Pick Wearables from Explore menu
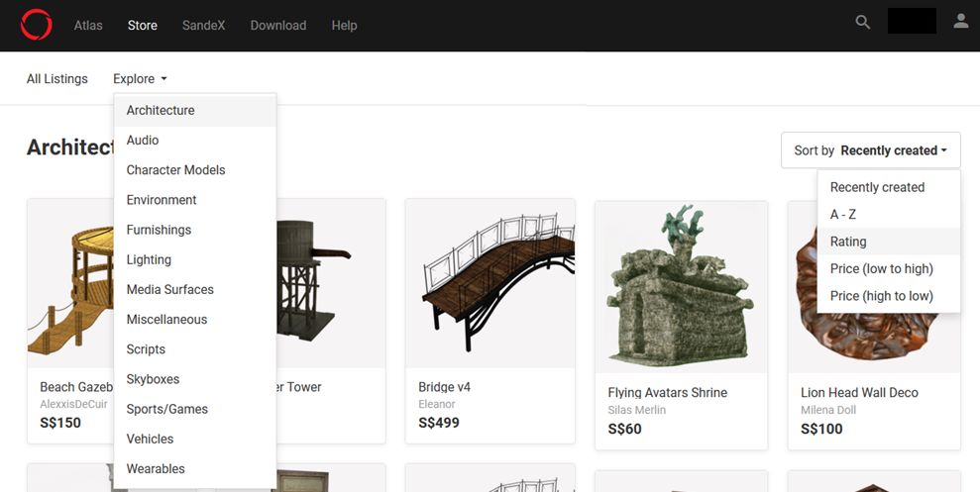Image resolution: width=980 pixels, height=492 pixels. click(156, 469)
